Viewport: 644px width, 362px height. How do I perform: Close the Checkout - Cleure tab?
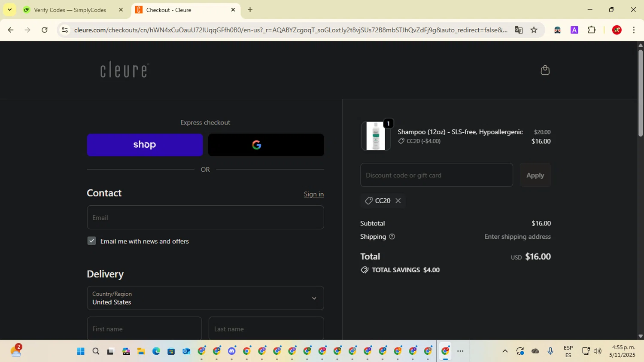tap(233, 9)
